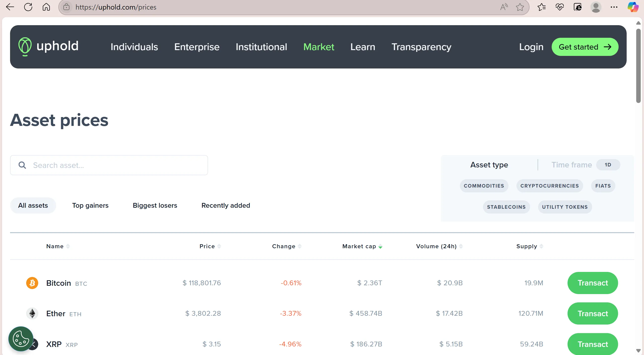Image resolution: width=644 pixels, height=355 pixels.
Task: Sort the table by Name
Action: pos(58,246)
